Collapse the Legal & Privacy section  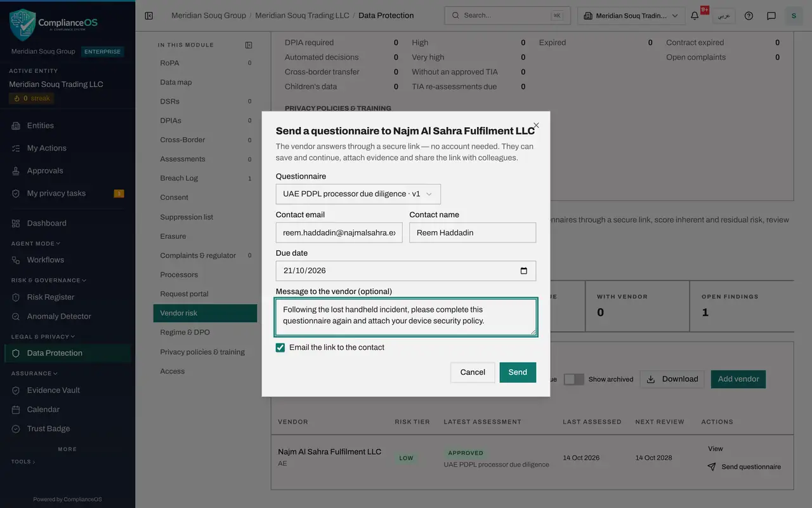click(43, 337)
